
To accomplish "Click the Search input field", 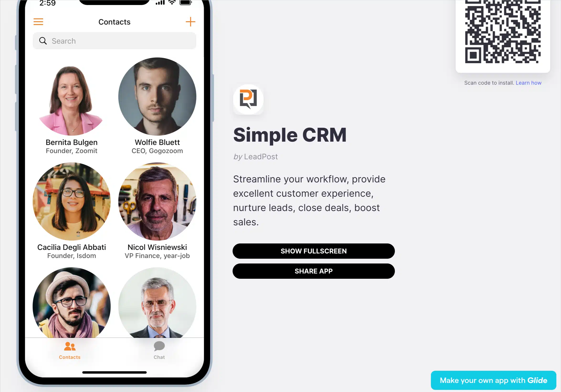I will (114, 41).
